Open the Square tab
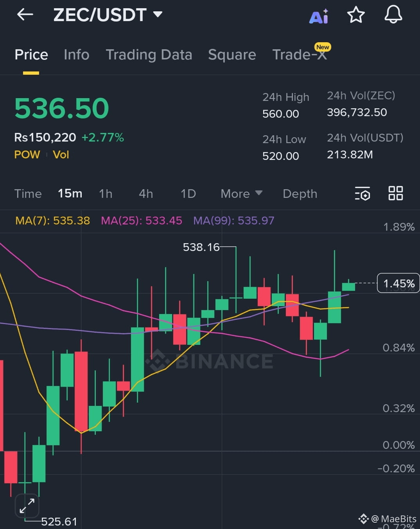Screen dimensions: 420x529 coord(232,55)
